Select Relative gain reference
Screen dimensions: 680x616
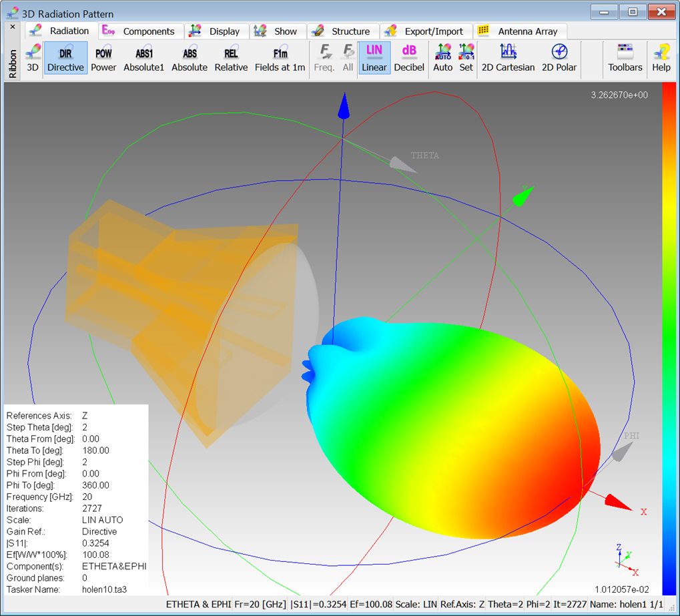[231, 59]
